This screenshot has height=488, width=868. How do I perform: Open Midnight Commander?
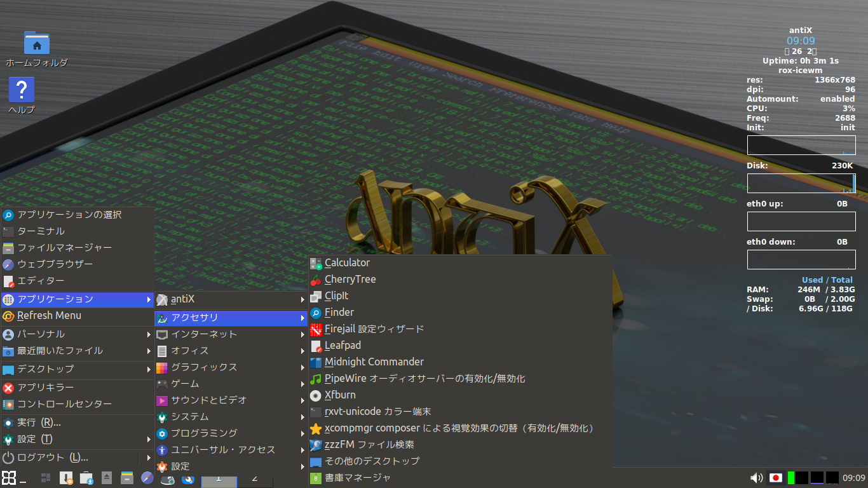click(459, 362)
